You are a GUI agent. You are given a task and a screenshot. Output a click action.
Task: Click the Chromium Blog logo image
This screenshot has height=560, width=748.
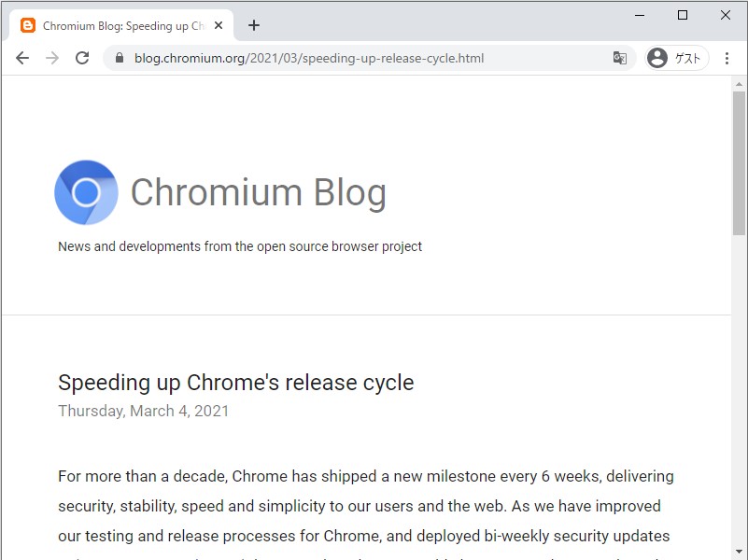86,192
